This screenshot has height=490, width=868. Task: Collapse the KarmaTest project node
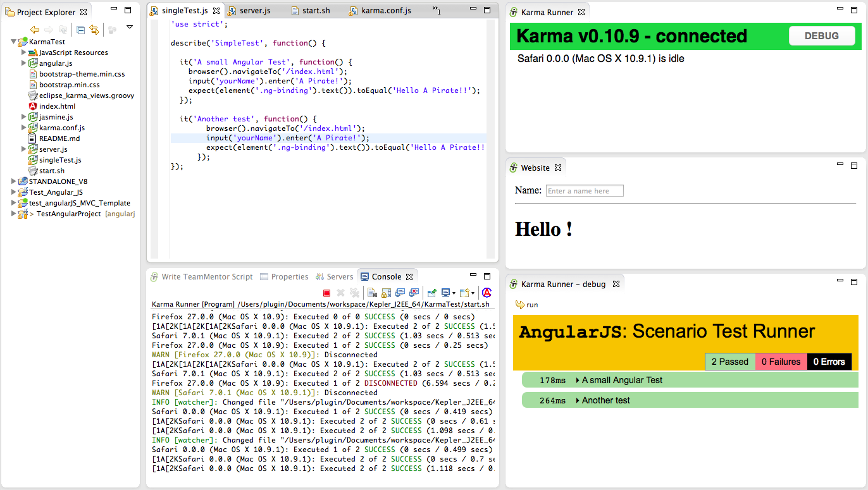(x=14, y=42)
